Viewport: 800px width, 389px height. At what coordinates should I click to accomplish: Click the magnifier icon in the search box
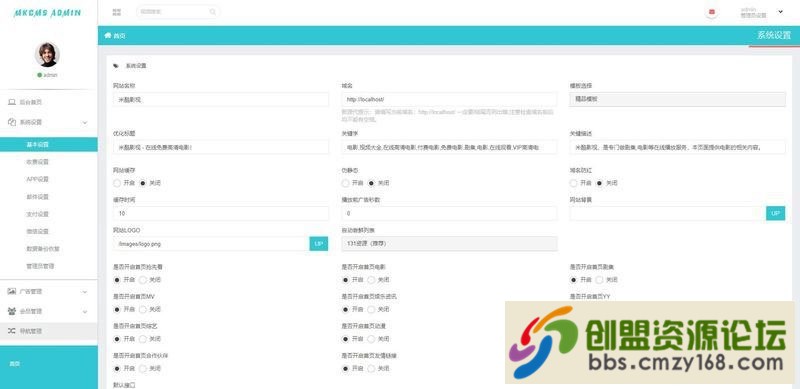coord(212,12)
